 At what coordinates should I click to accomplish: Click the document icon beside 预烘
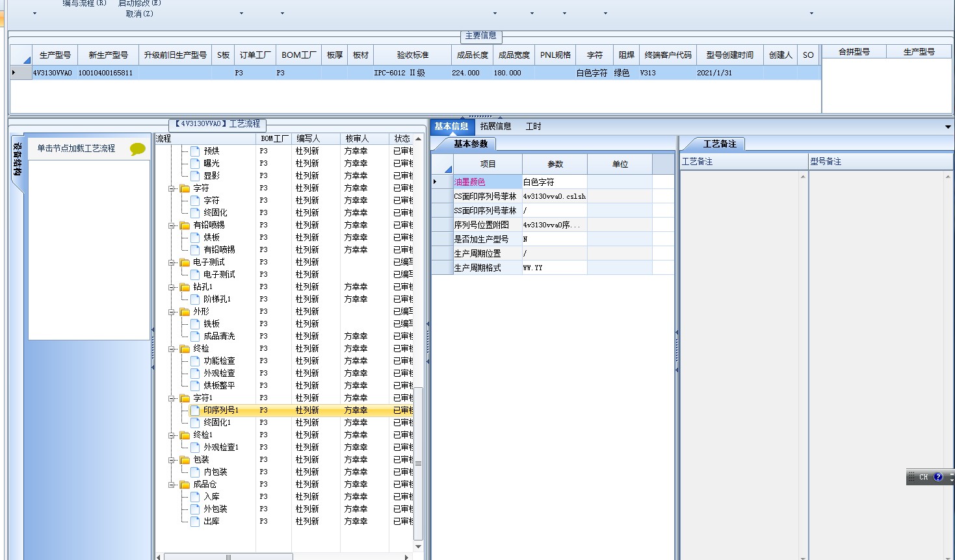point(195,151)
